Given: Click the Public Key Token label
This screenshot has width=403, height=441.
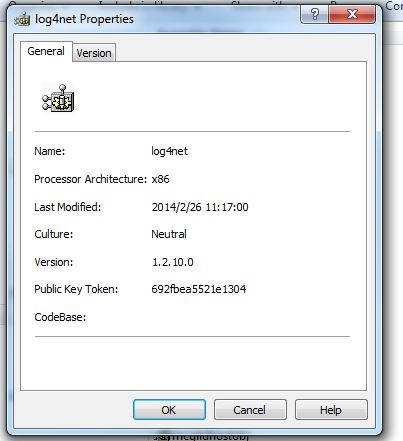Looking at the screenshot, I should click(76, 289).
